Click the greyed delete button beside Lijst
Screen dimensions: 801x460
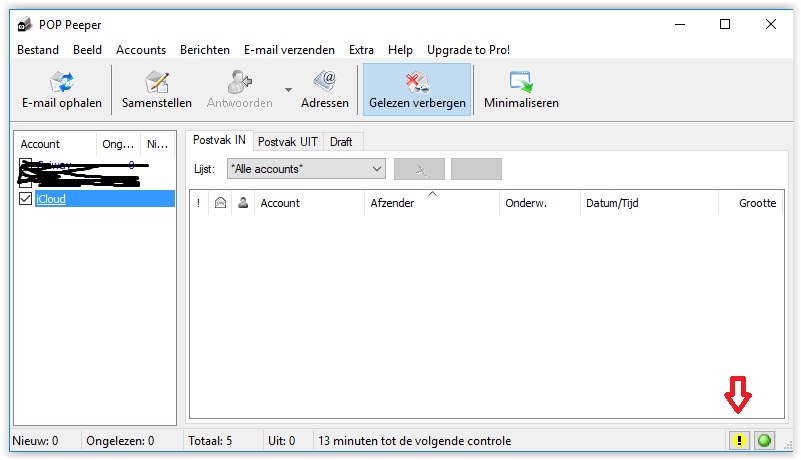click(419, 169)
